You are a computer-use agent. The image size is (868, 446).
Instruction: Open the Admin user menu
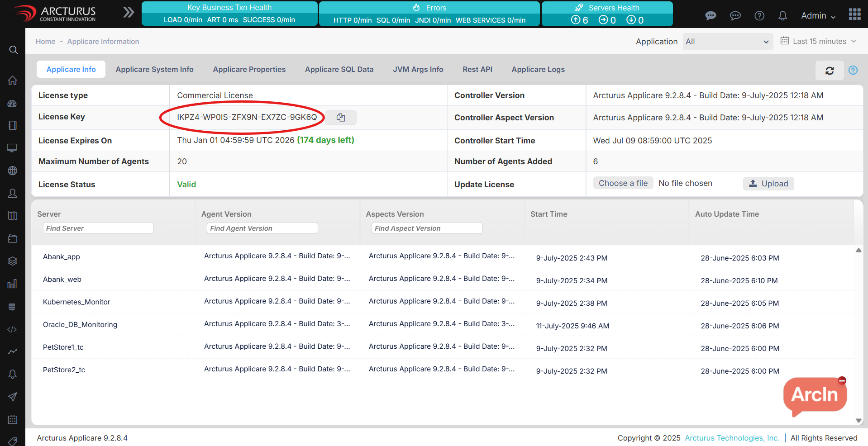point(818,16)
